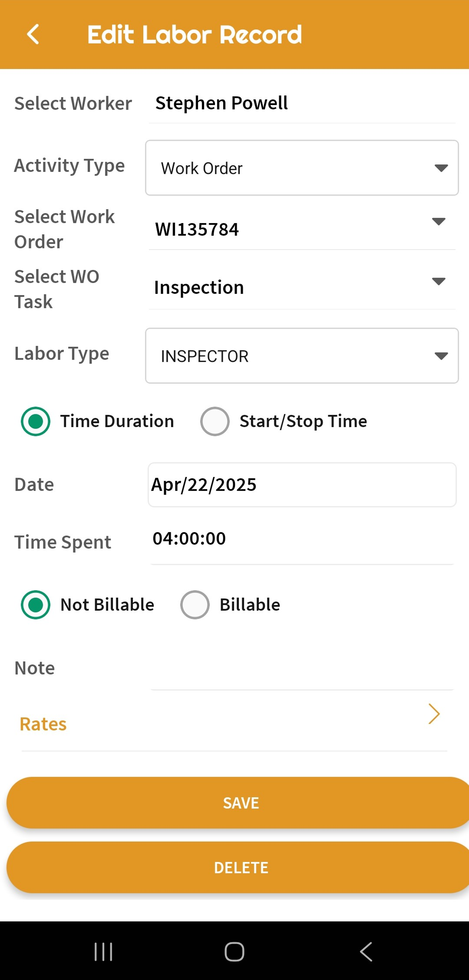The image size is (469, 980).
Task: Tap Android recent apps button
Action: tap(103, 952)
